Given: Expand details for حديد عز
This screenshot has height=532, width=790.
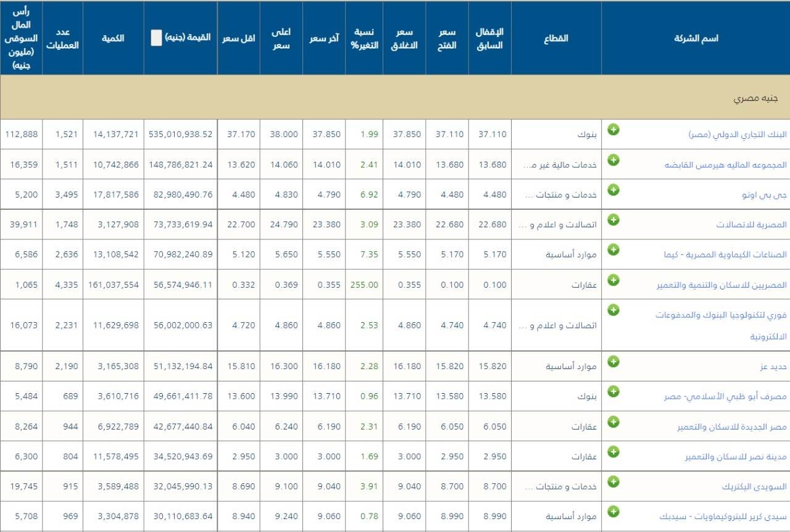Looking at the screenshot, I should coord(613,361).
